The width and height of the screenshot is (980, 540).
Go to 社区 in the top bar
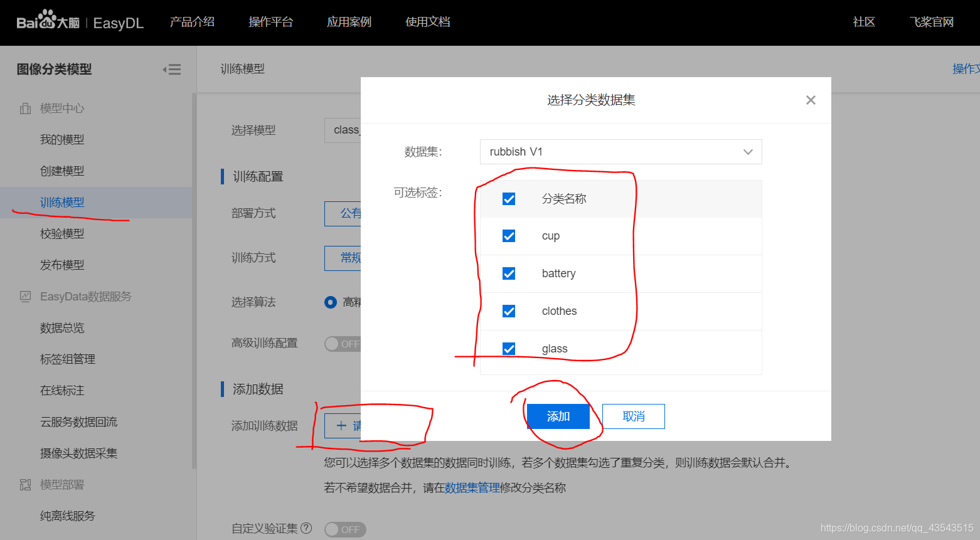pyautogui.click(x=864, y=22)
